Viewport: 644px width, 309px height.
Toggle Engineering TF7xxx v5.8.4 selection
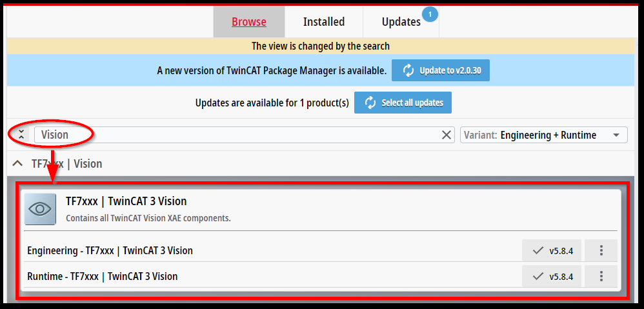point(548,250)
